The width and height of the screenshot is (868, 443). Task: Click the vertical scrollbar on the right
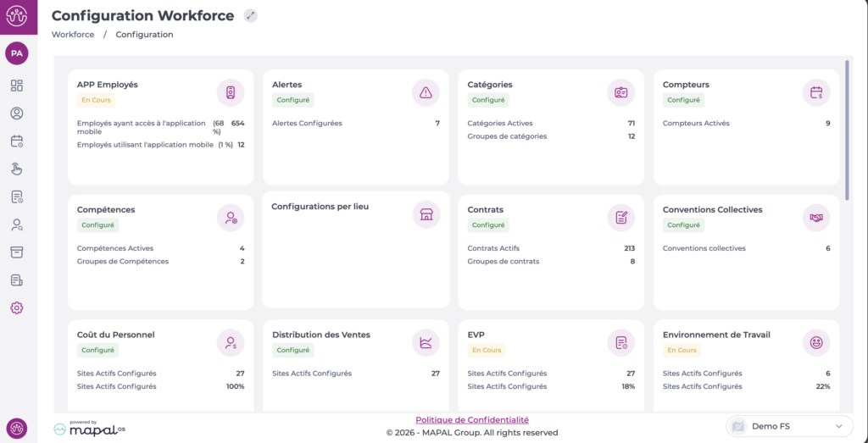[x=847, y=130]
